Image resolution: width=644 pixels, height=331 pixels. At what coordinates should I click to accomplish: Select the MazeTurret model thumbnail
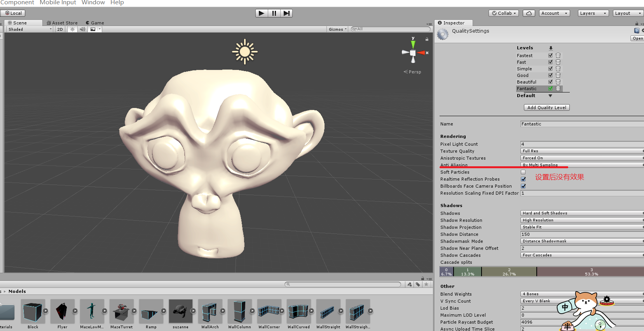point(122,311)
